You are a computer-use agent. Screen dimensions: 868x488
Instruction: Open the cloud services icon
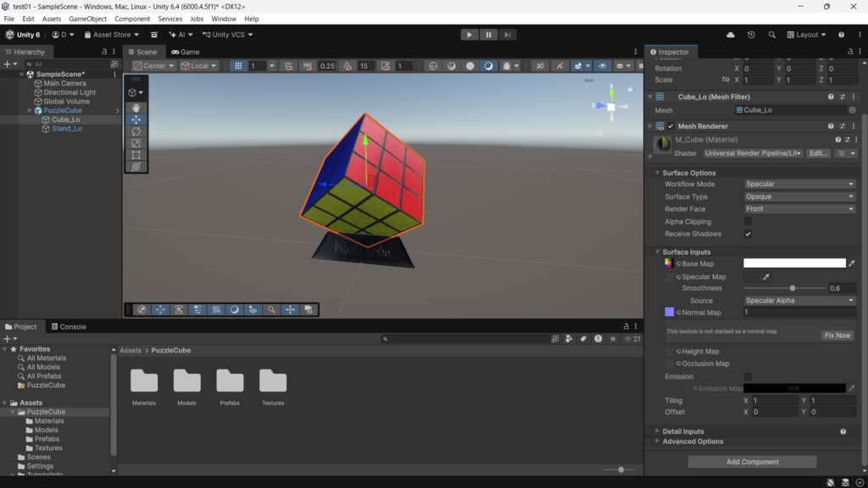pos(731,34)
